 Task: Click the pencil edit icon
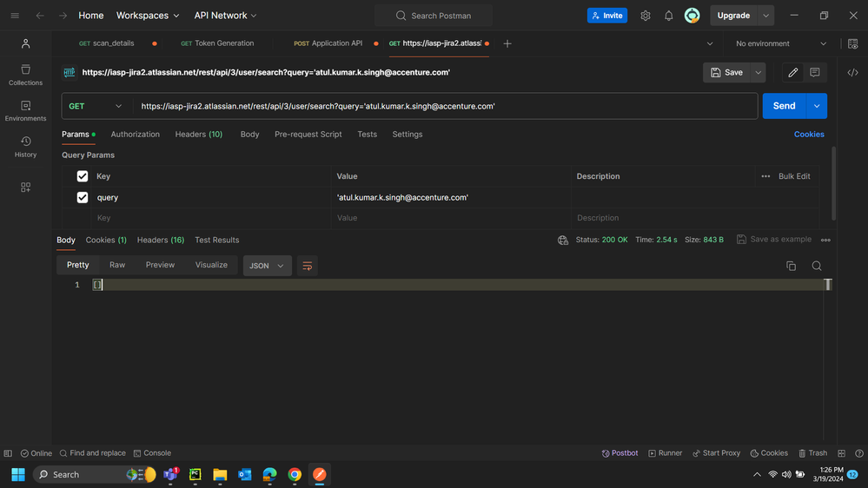pyautogui.click(x=792, y=72)
